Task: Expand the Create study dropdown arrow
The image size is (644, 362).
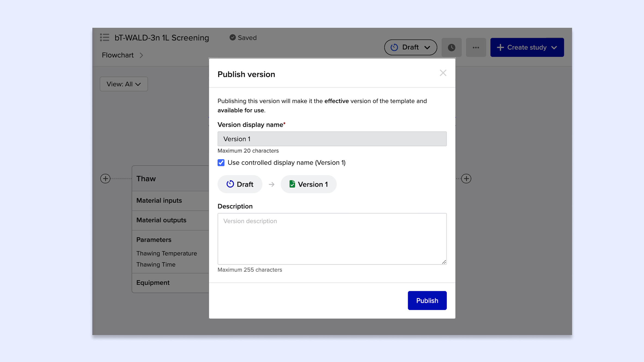Action: [554, 47]
